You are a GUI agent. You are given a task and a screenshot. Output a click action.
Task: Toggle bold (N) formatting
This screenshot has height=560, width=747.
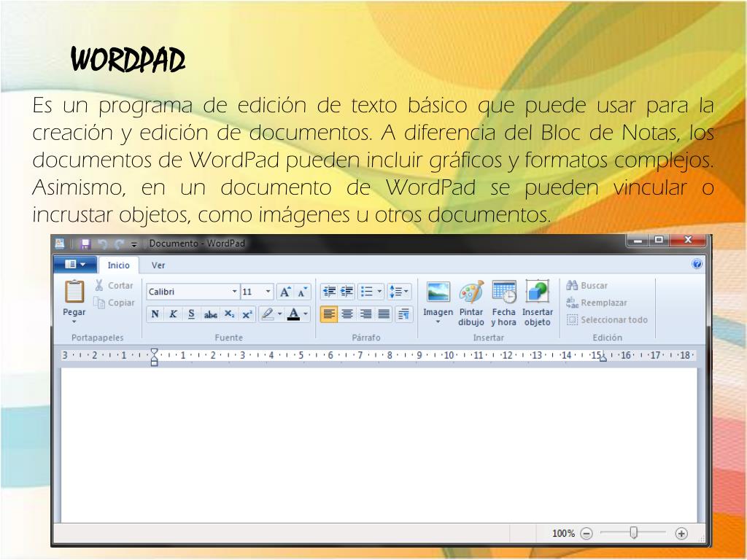point(155,314)
